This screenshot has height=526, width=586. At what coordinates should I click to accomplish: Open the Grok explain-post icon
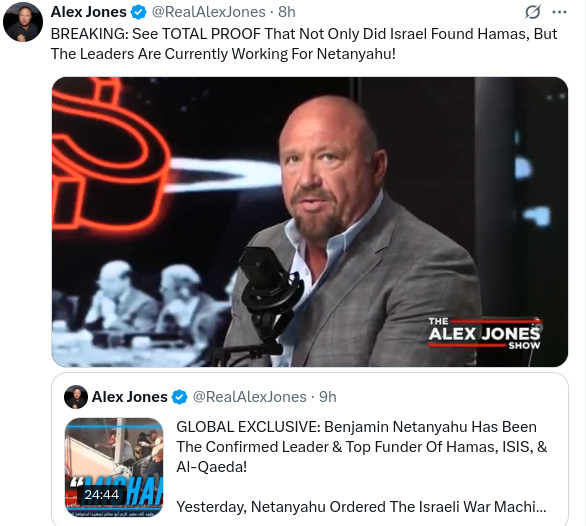coord(532,12)
